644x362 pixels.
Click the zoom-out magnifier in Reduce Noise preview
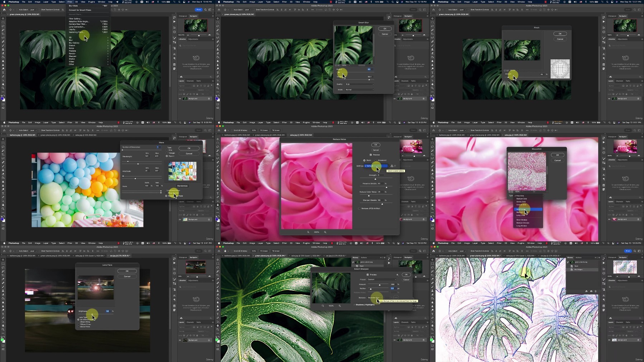point(308,232)
